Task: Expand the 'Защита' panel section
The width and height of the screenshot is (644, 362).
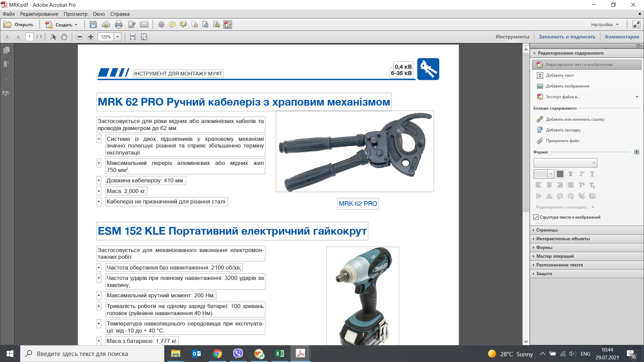Action: pyautogui.click(x=587, y=274)
